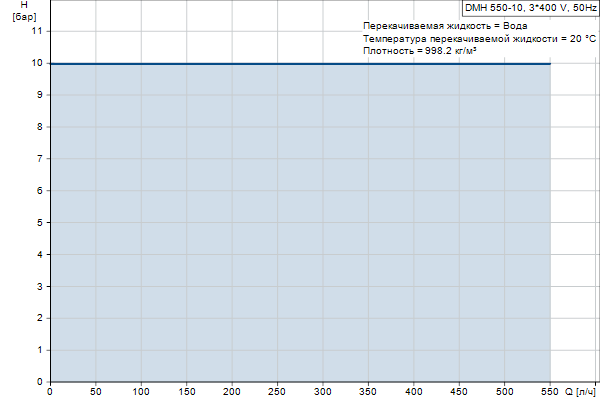Image resolution: width=600 pixels, height=400 pixels.
Task: Click the 100 tick on the horizontal axis
Action: pos(141,392)
